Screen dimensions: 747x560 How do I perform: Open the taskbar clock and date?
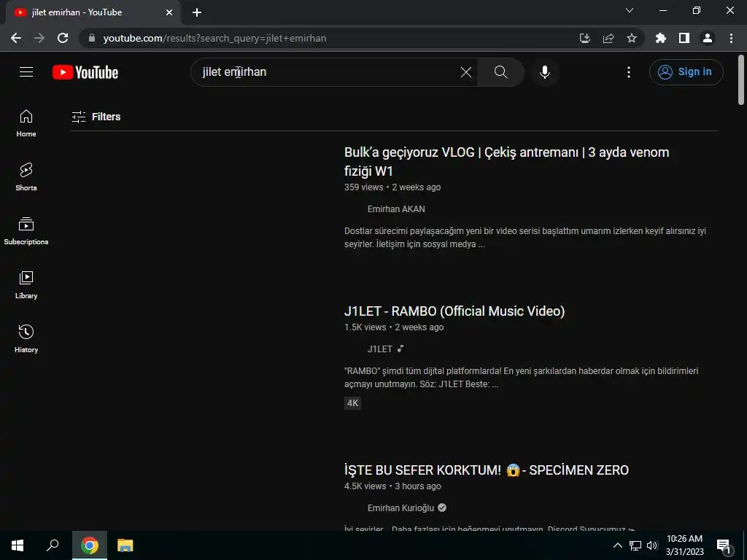684,545
